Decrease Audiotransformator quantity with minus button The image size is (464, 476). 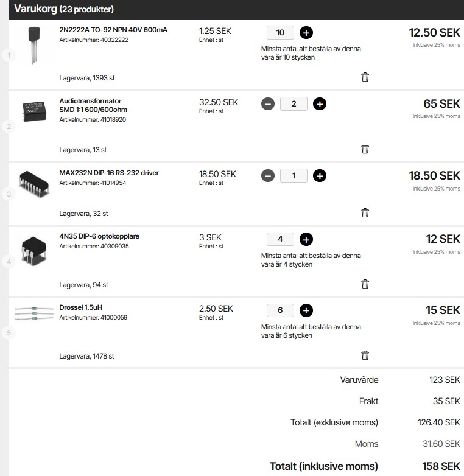coord(268,103)
